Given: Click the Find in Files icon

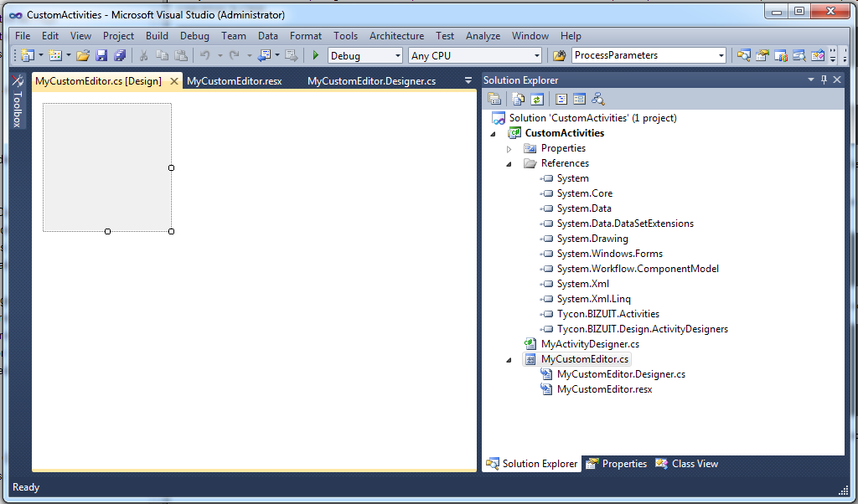Looking at the screenshot, I should pyautogui.click(x=559, y=55).
